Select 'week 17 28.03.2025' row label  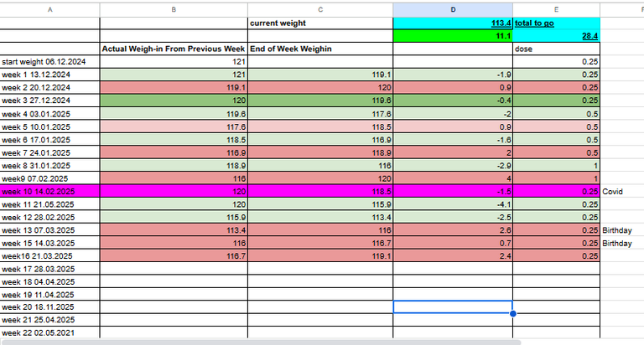point(49,269)
